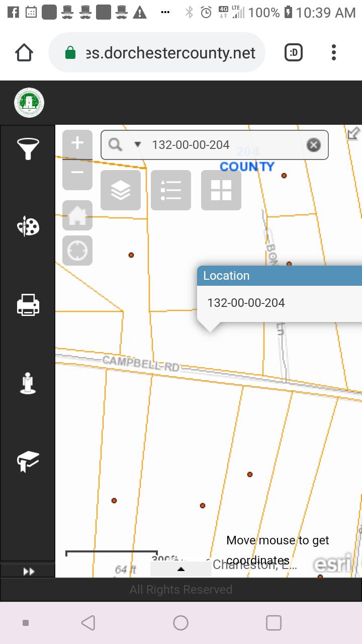
Task: Return map to home extent
Action: (77, 215)
